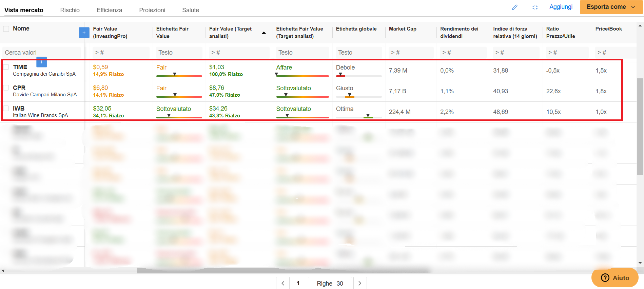Click the horizontal scrollbar thumb
The width and height of the screenshot is (644, 289).
(283, 271)
